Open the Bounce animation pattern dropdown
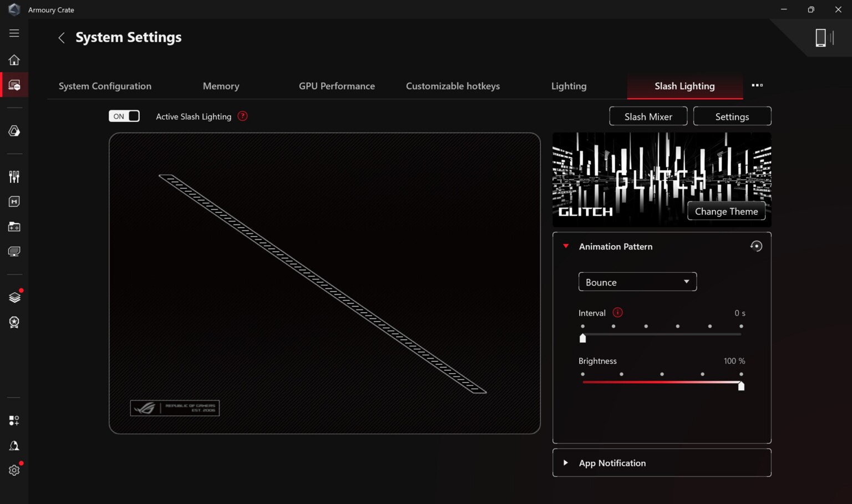This screenshot has height=504, width=852. point(637,282)
